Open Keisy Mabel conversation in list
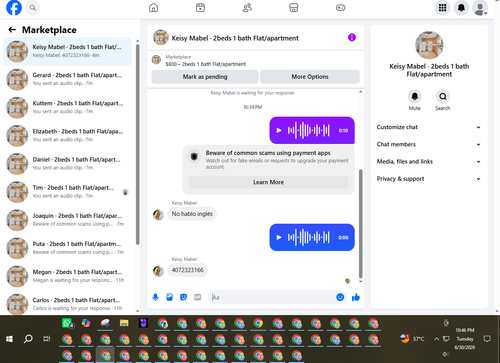 click(68, 51)
